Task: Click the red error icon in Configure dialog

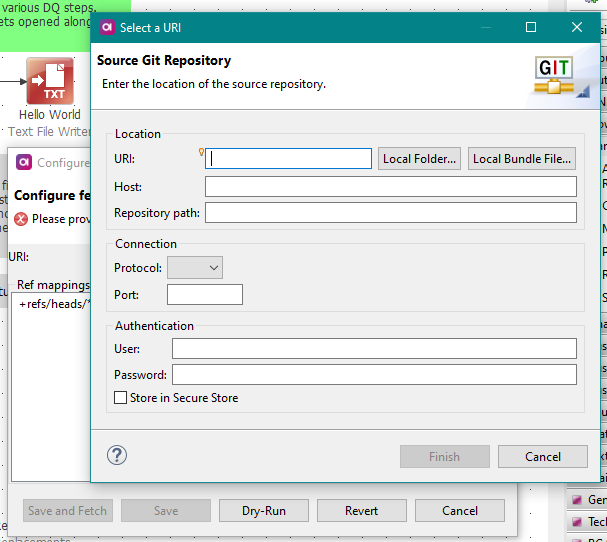Action: tap(21, 219)
